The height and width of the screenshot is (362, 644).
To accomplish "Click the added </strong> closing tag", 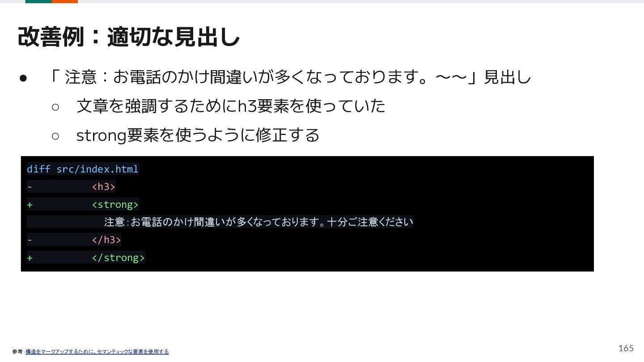I will [118, 258].
